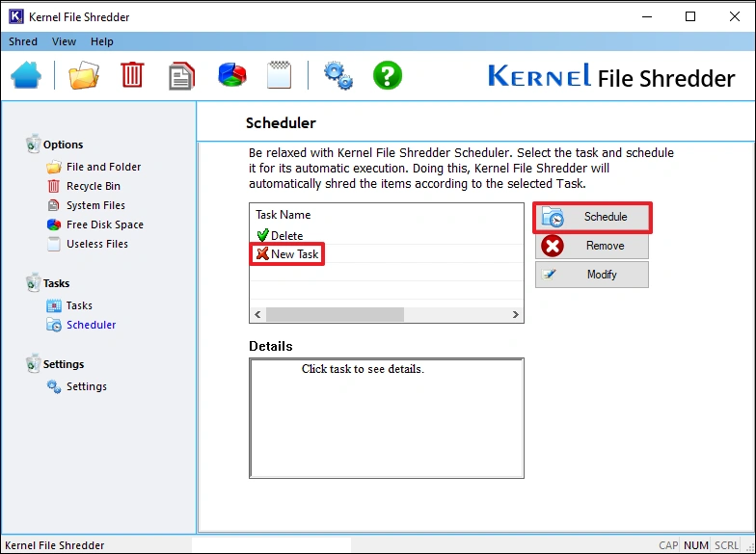The height and width of the screenshot is (554, 756).
Task: Open the File and Folder toolbar icon
Action: click(x=84, y=75)
